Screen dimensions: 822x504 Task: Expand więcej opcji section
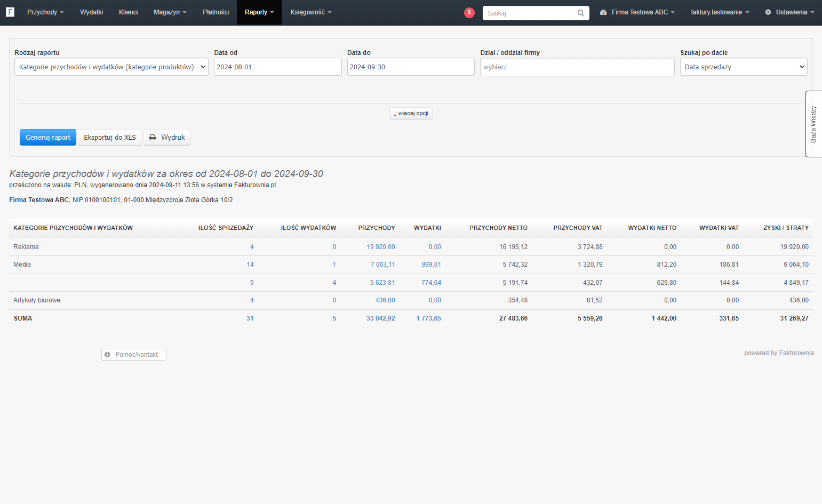pos(411,113)
